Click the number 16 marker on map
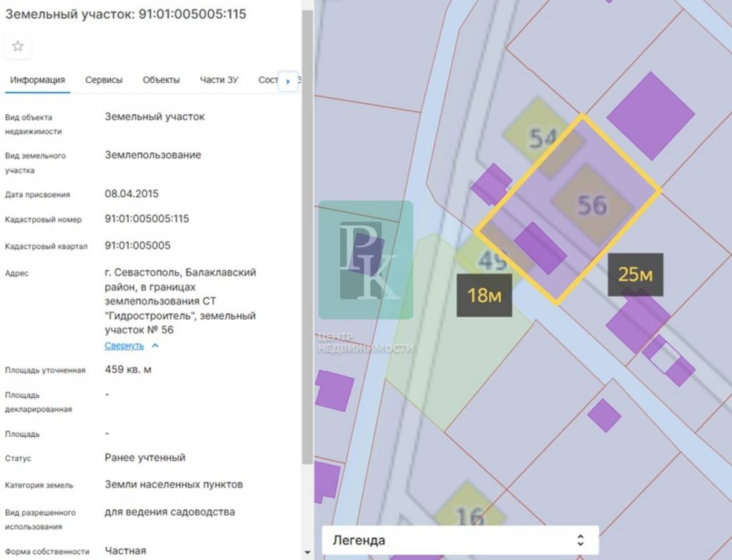 click(469, 515)
